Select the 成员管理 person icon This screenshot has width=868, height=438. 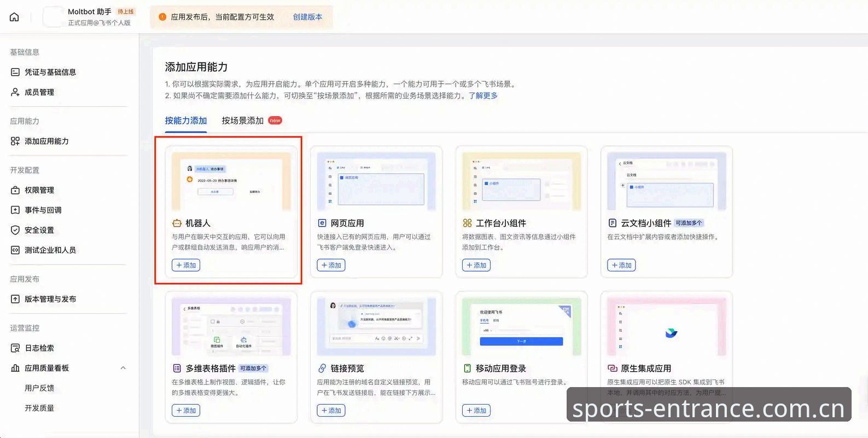pos(15,92)
